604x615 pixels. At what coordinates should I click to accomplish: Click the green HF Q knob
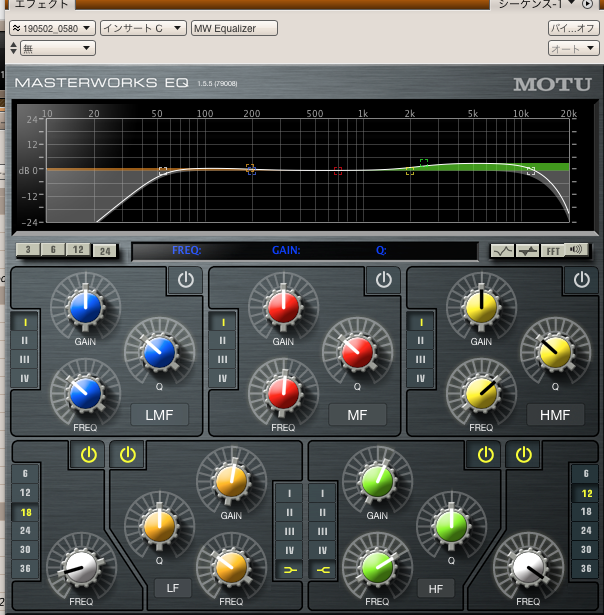(451, 526)
